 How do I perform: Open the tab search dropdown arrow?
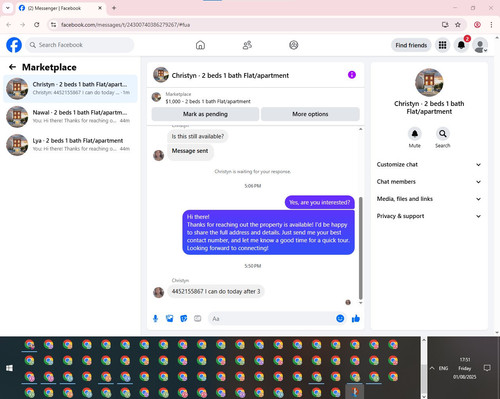(8, 8)
